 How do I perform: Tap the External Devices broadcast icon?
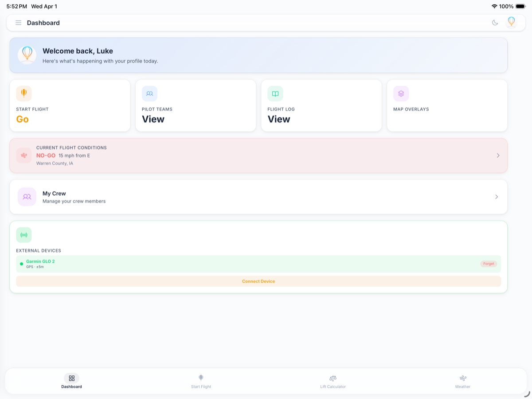24,235
